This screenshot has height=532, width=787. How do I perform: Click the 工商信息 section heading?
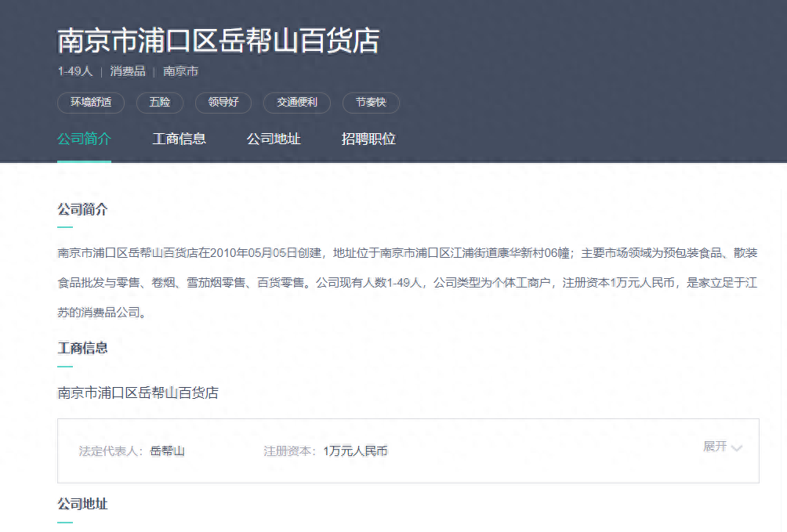pos(82,348)
